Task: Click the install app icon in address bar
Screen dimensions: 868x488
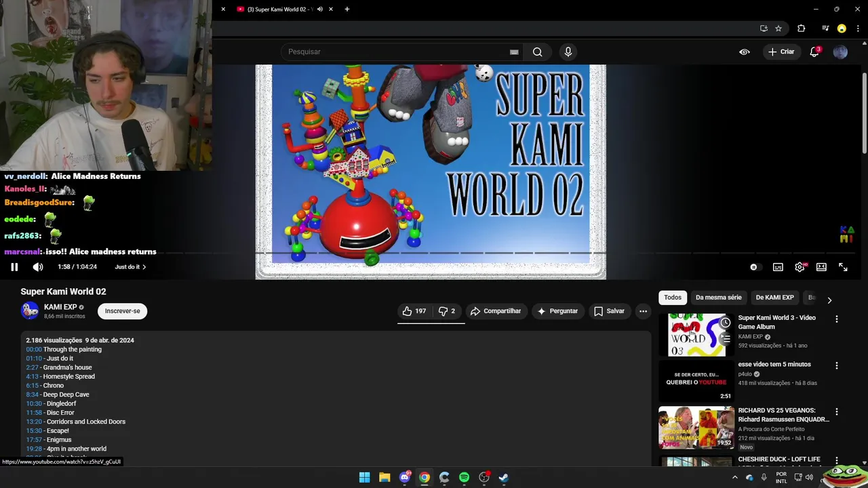Action: pyautogui.click(x=764, y=28)
